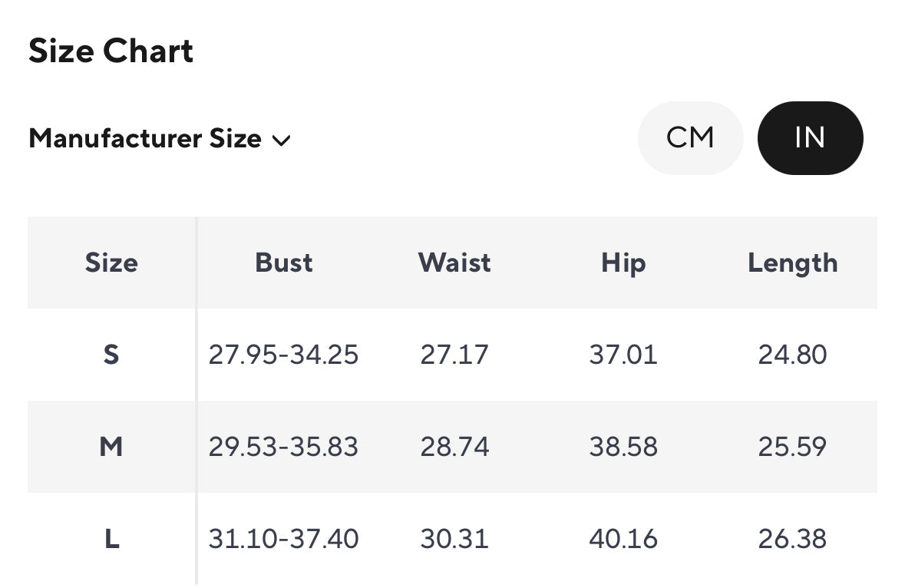
Task: Click the bust range 29.53-35.83
Action: tap(283, 447)
